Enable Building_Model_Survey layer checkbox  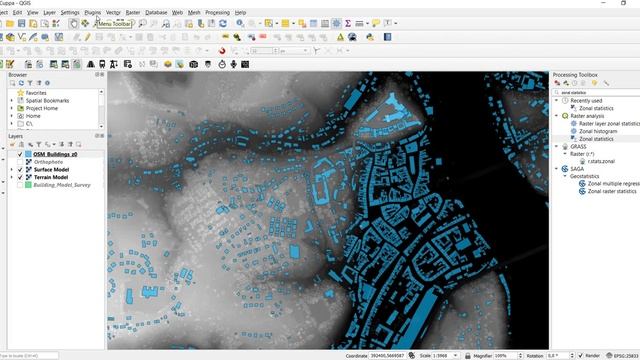coord(20,185)
